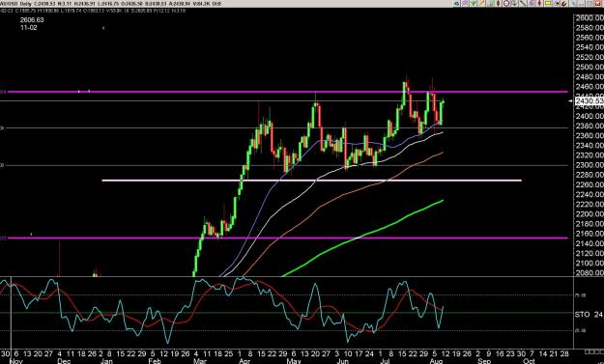Select the orange diagonal pencil-like toolbar icon
This screenshot has width=604, height=364.
coord(481,4)
